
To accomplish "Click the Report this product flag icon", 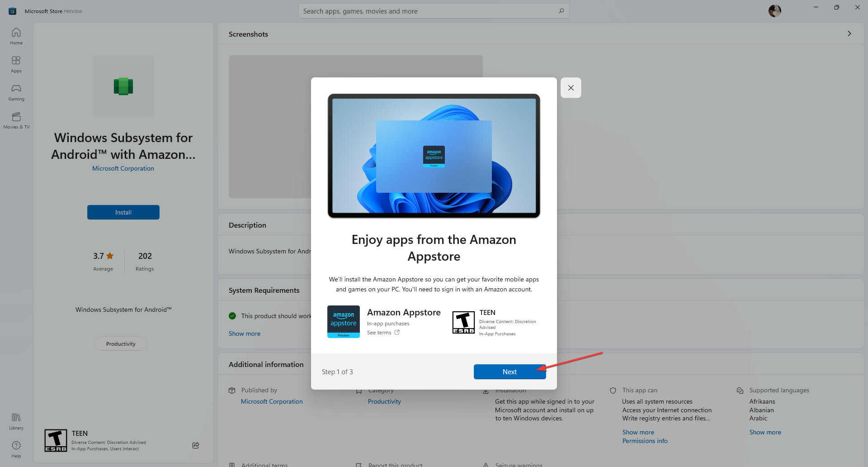I will point(359,465).
